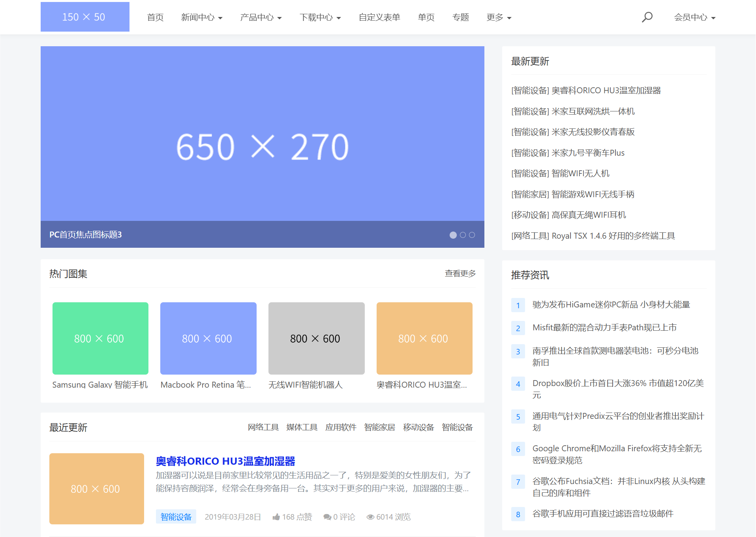Viewport: 756px width, 537px height.
Task: Select the 网络工具 category tab
Action: click(263, 427)
